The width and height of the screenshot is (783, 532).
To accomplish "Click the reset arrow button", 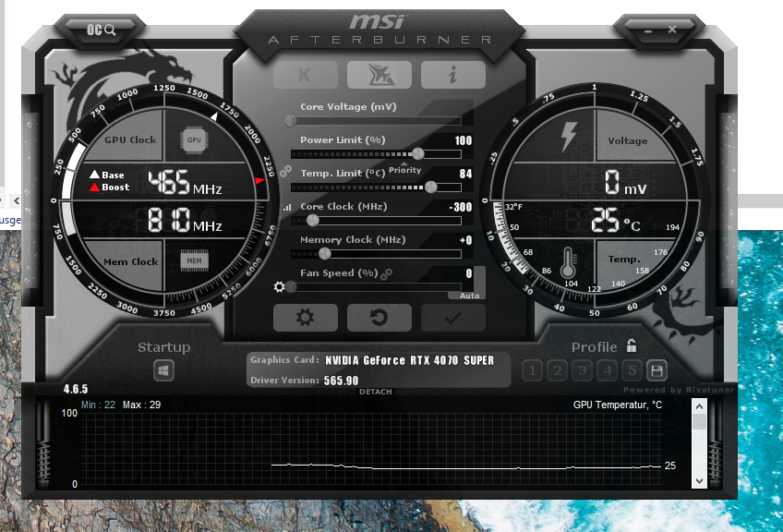I will pos(379,317).
